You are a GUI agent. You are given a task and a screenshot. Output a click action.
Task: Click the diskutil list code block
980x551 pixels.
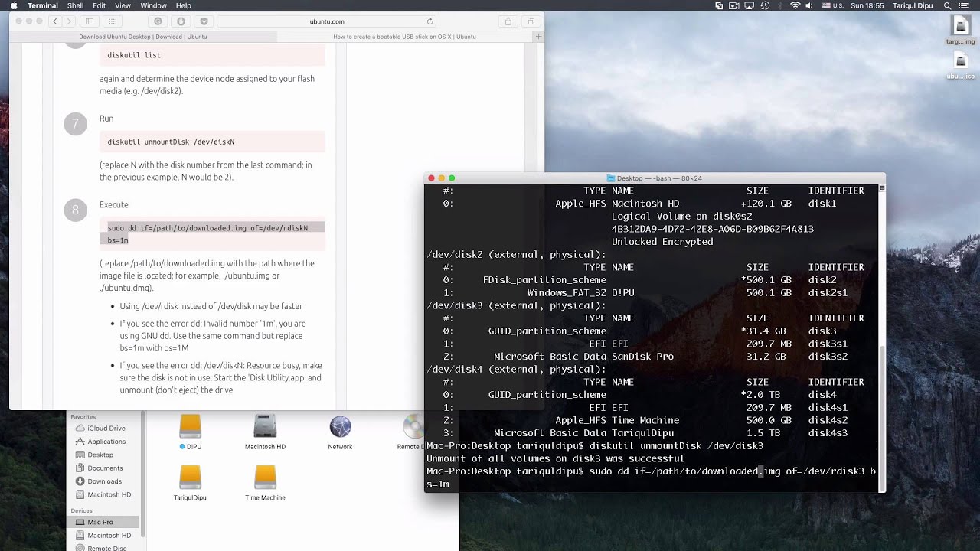tap(212, 55)
